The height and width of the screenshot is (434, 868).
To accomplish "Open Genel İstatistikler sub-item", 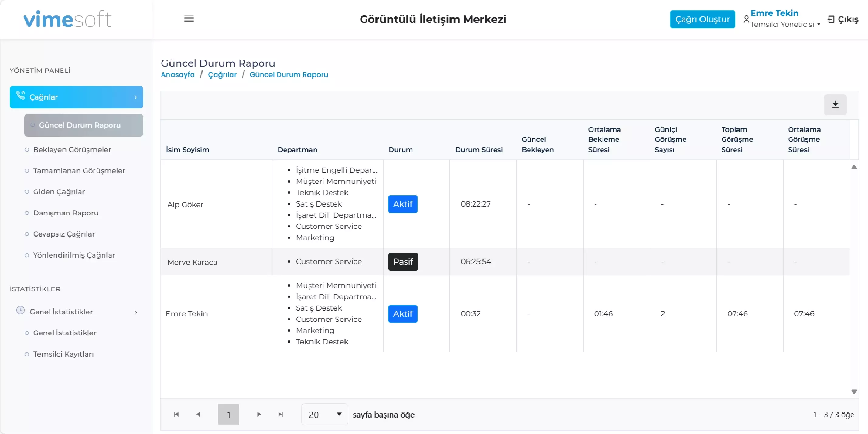I will [x=64, y=333].
